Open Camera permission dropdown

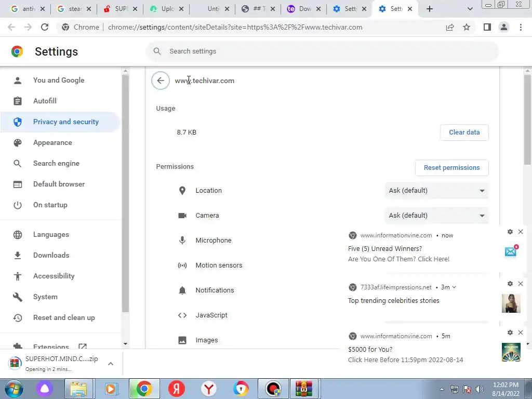(436, 216)
